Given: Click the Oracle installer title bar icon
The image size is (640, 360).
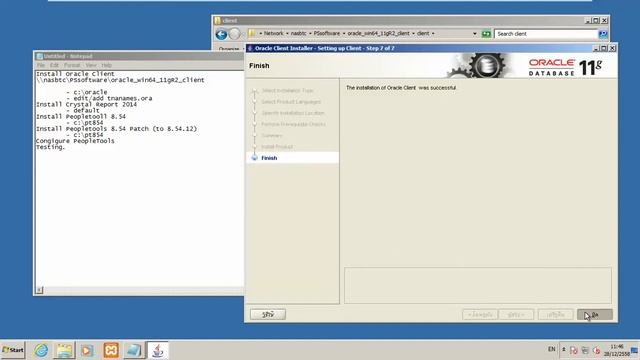Looking at the screenshot, I should coord(250,48).
